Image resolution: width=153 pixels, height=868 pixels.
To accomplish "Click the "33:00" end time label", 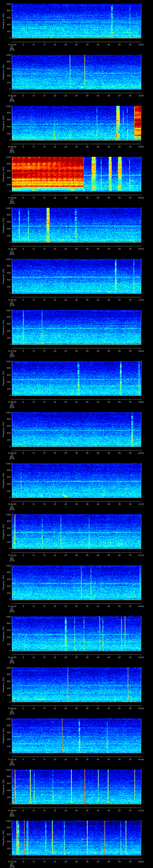I will pyautogui.click(x=141, y=96).
